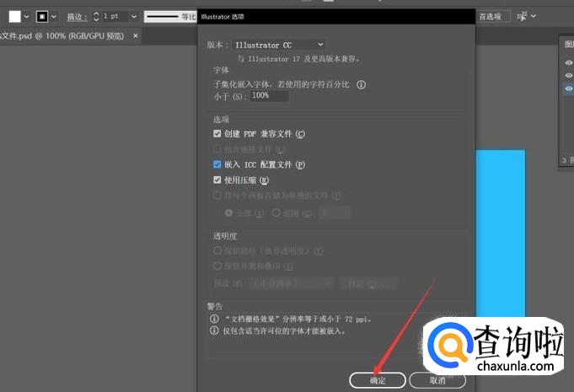Click the 描边 stroke label link
Viewport: 574px width, 392px height.
click(77, 17)
